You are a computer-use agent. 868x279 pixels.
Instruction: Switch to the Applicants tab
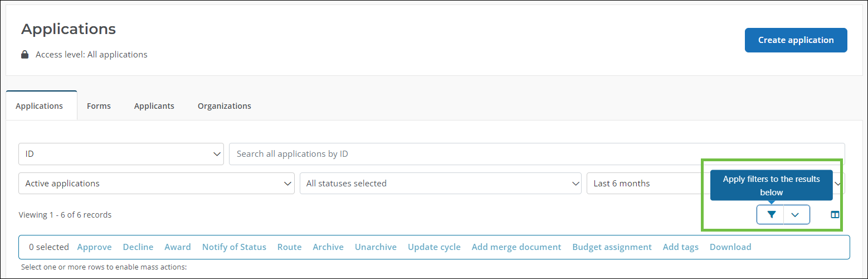pyautogui.click(x=154, y=106)
